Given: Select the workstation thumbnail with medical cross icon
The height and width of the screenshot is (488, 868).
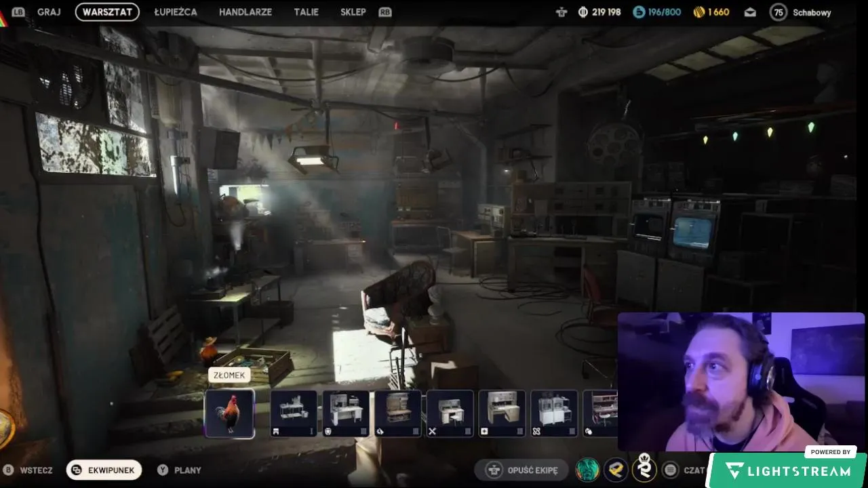Looking at the screenshot, I should tap(502, 413).
